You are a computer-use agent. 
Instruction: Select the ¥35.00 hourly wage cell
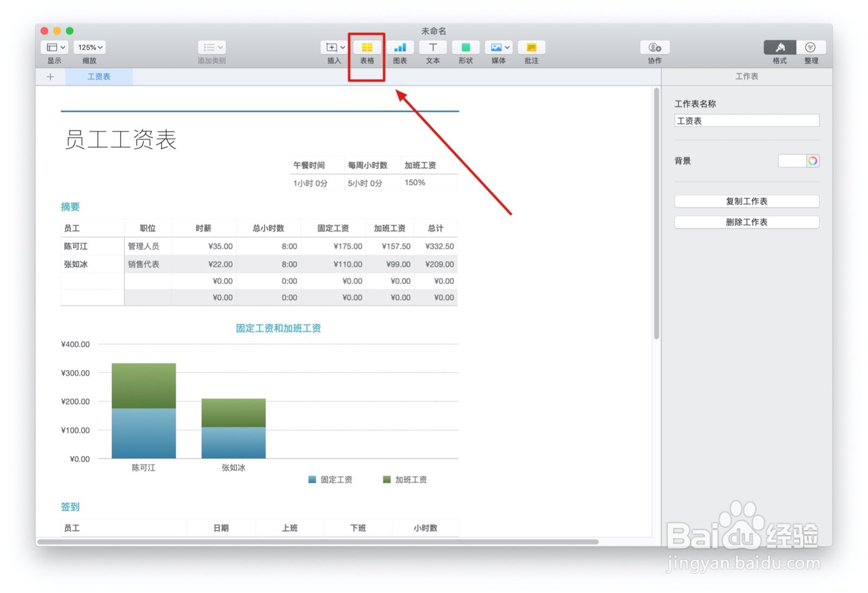pyautogui.click(x=203, y=246)
